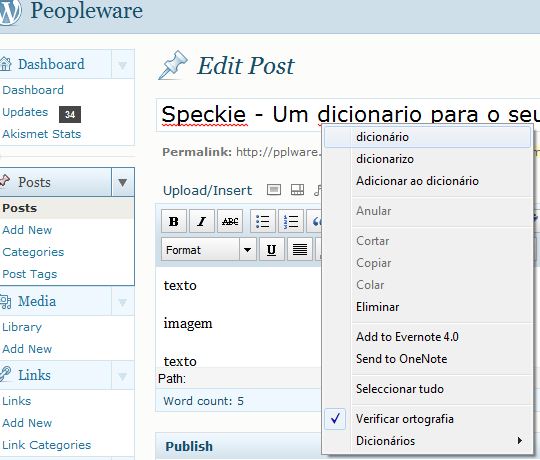Open the Media Library link

(22, 327)
